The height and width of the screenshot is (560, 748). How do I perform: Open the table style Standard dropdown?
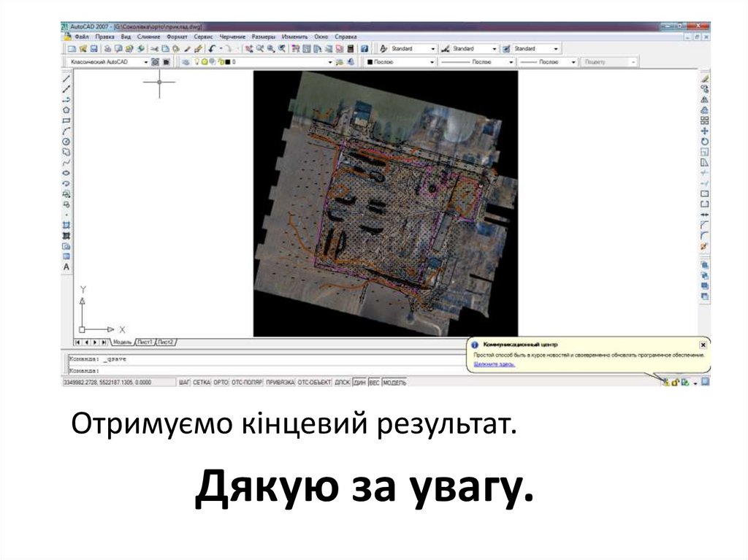[555, 49]
